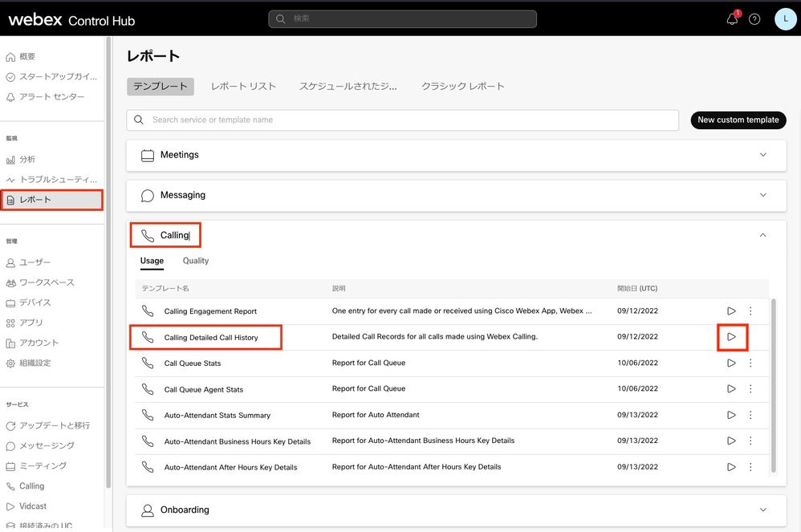Click Auto-Attendant After Hours Key Details name

tap(230, 467)
